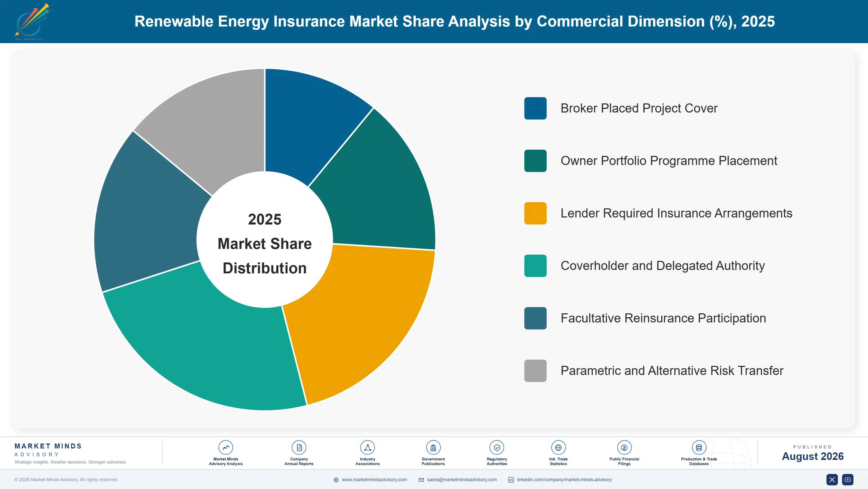Click Coverholder and Delegated Authority teal swatch
Viewport: 868px width, 489px height.
click(x=535, y=266)
